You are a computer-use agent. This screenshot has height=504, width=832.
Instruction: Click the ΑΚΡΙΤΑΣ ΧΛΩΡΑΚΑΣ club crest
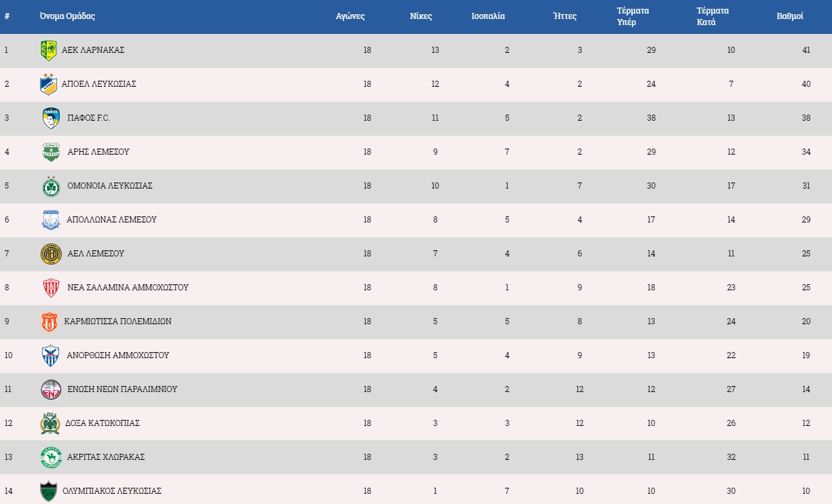tap(51, 457)
